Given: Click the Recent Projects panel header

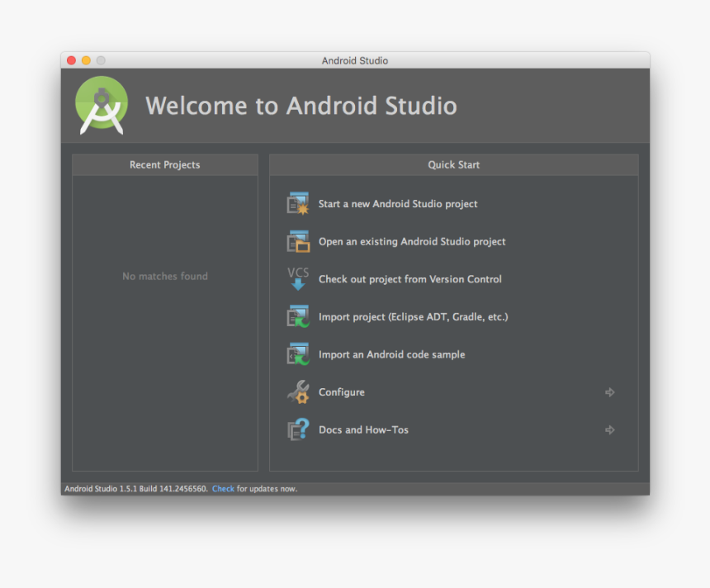Looking at the screenshot, I should point(164,164).
